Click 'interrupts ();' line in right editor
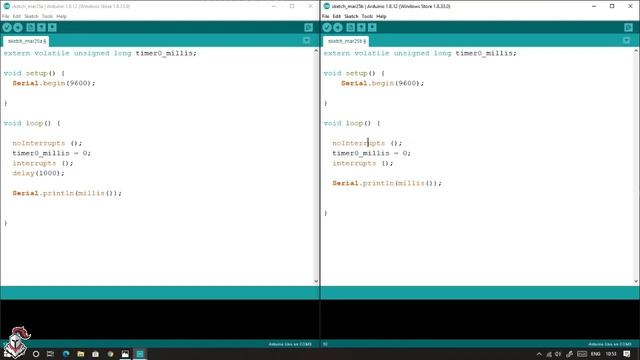Image resolution: width=640 pixels, height=360 pixels. (363, 163)
